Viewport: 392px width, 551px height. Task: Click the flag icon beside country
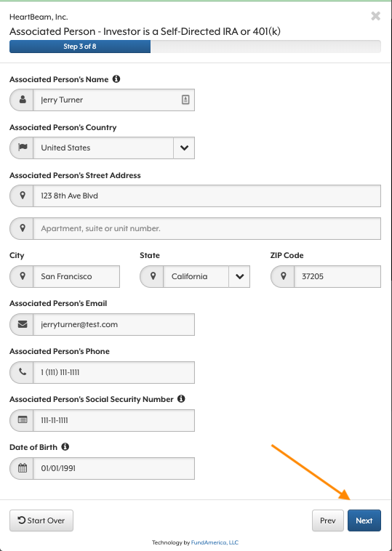(x=23, y=148)
